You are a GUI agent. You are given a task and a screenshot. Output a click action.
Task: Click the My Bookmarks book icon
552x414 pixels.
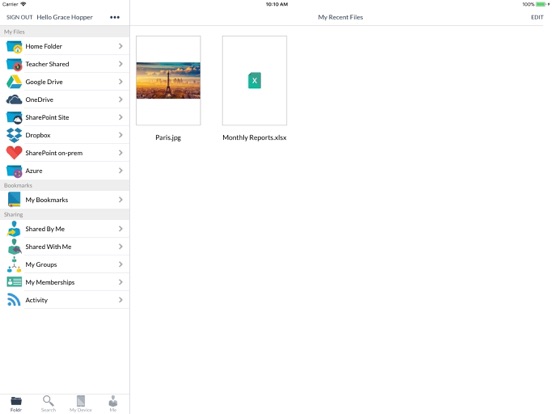pos(14,200)
